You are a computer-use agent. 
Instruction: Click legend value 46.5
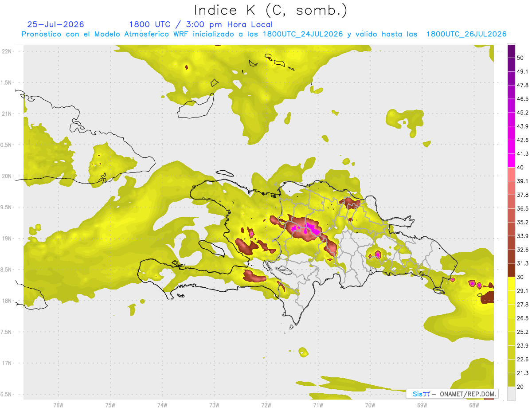tap(523, 99)
